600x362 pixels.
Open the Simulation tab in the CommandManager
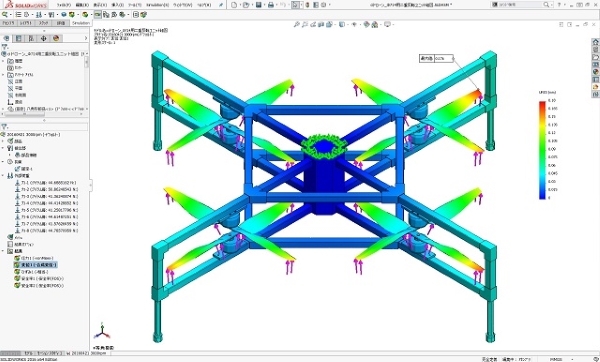click(81, 23)
